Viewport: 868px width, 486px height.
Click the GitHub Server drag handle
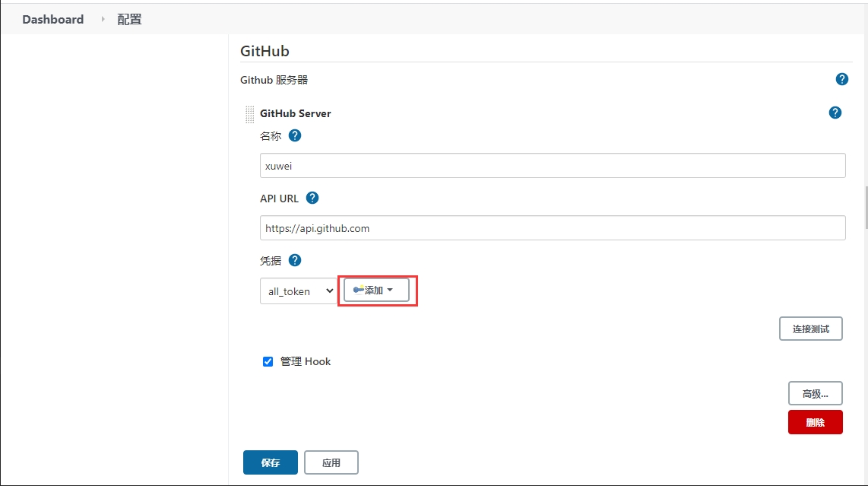(x=249, y=113)
